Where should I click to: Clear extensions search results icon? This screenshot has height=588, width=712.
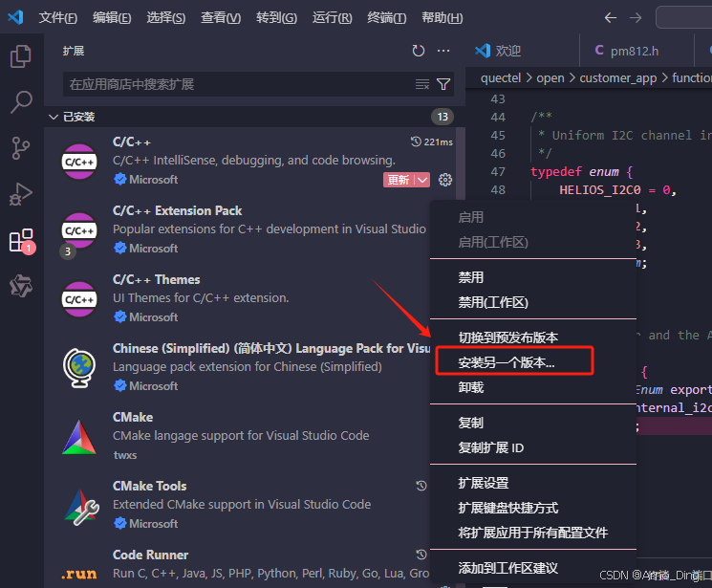422,84
